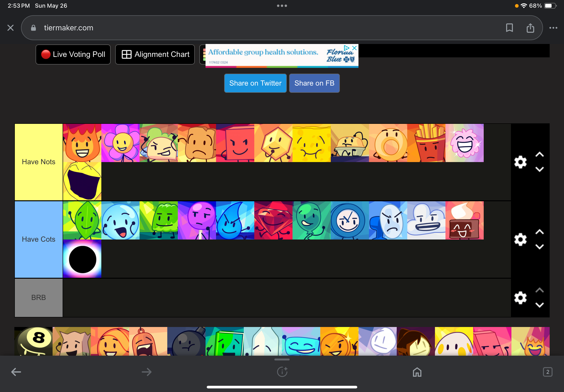
Task: Pick the Barf Bag tile from pool
Action: coord(72,341)
